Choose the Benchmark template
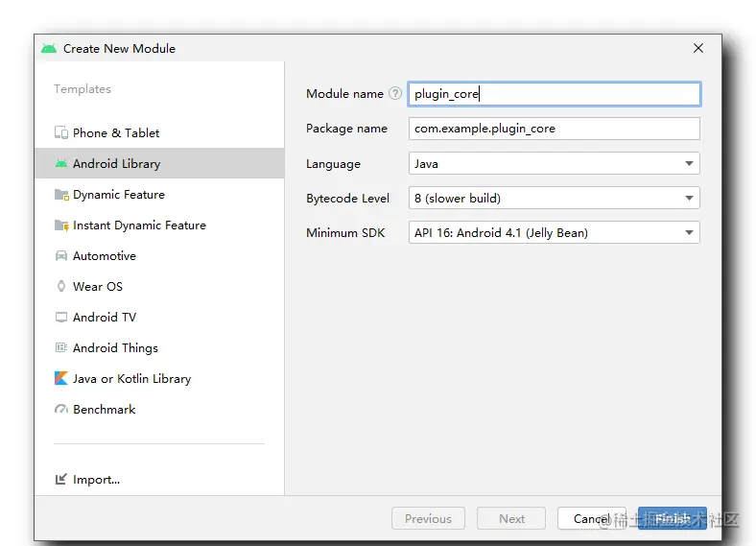756x546 pixels. pos(159,410)
